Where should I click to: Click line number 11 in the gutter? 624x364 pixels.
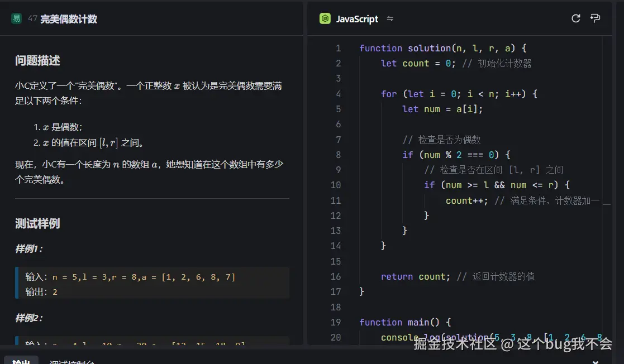336,200
